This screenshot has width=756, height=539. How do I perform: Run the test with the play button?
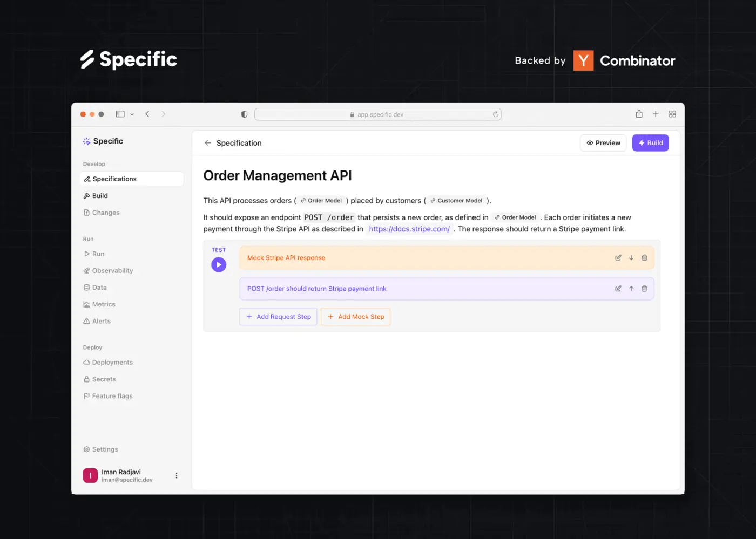(x=219, y=265)
